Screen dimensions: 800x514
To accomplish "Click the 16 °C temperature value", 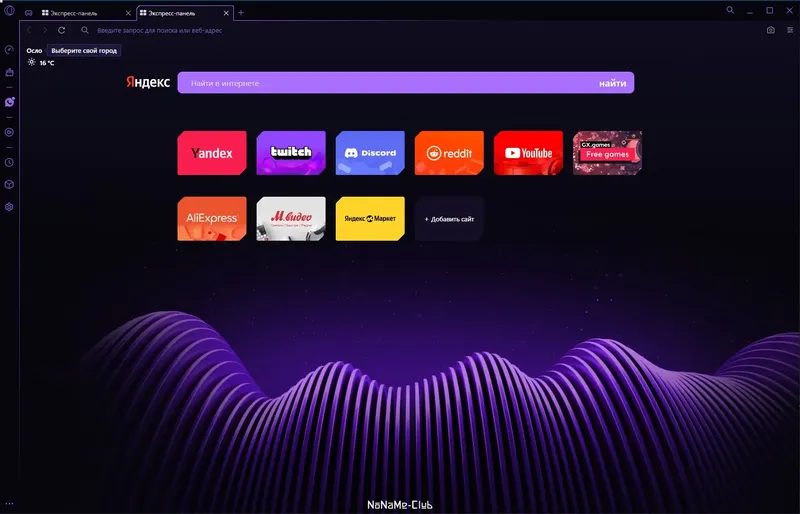I will coord(47,63).
